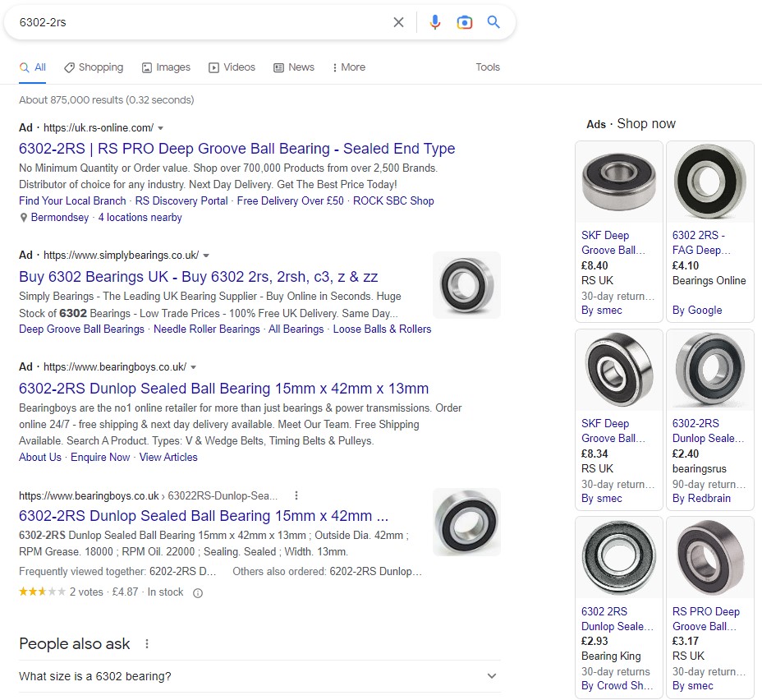
Task: Switch to the Images tab
Action: (166, 67)
